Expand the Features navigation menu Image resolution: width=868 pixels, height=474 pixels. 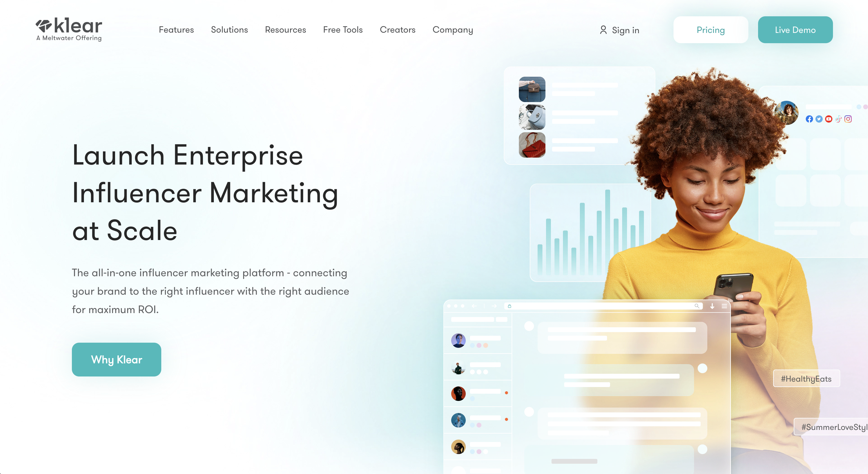[176, 29]
